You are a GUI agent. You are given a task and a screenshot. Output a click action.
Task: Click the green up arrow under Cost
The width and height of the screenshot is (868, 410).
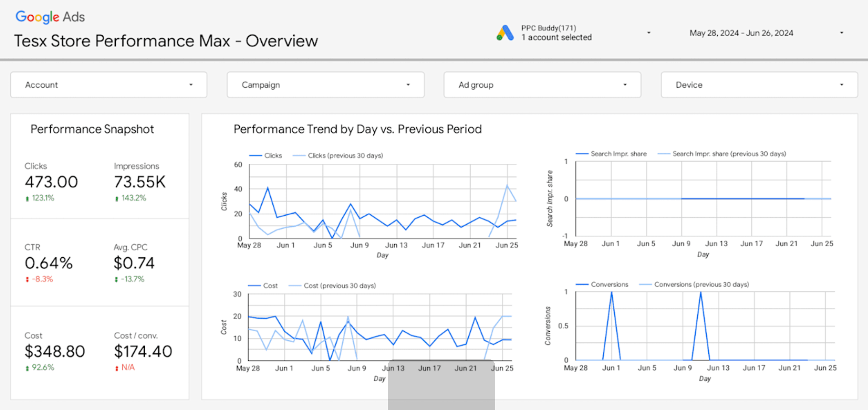coord(27,368)
